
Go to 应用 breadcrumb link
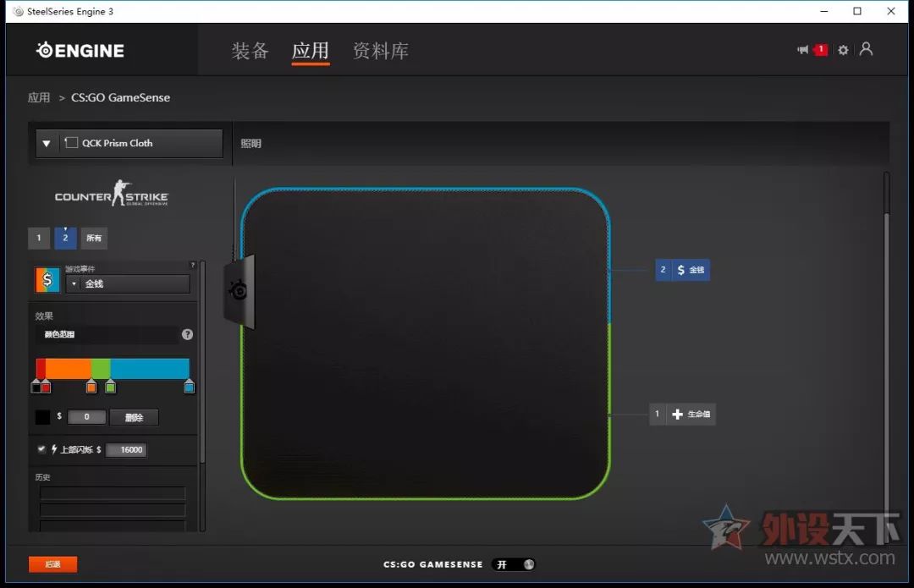point(39,97)
